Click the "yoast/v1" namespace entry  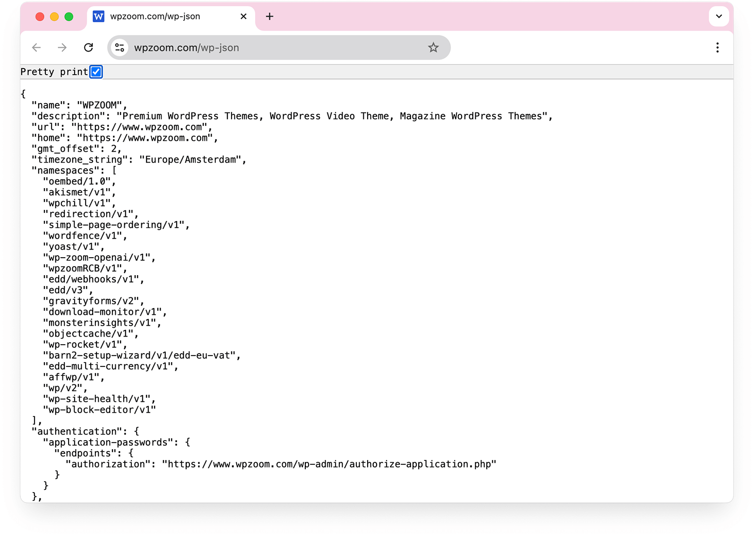(73, 247)
